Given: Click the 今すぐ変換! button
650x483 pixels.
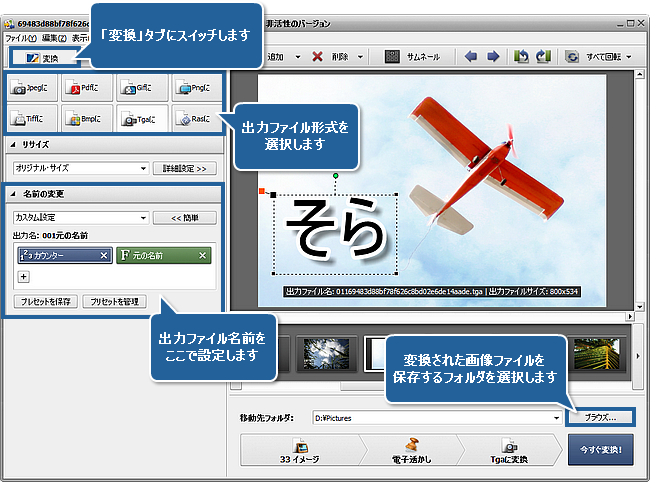Looking at the screenshot, I should [601, 449].
